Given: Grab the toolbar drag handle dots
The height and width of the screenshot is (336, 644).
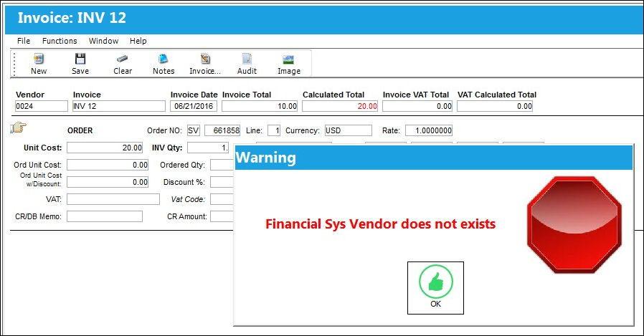Looking at the screenshot, I should tap(14, 64).
